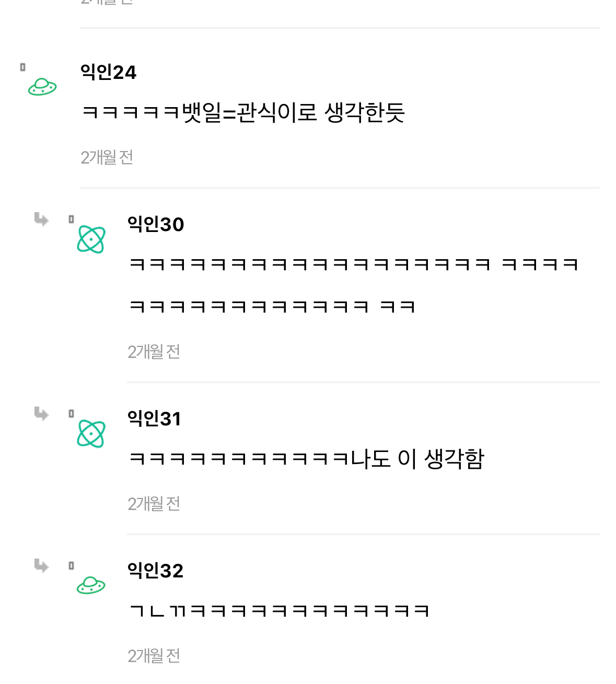Tap the '2개월 전' timestamp under 익인31
This screenshot has height=684, width=616.
[154, 504]
